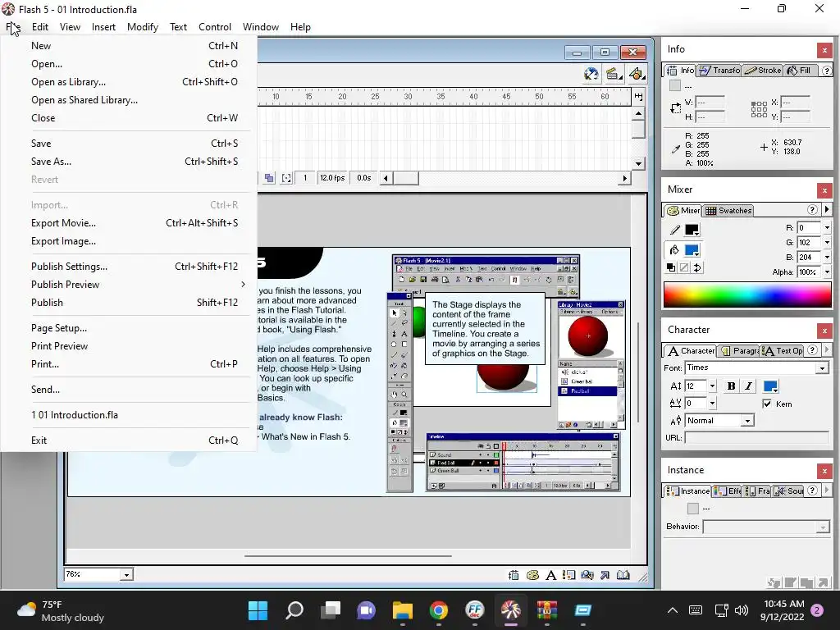Open the blue fill color swatch in Mixer
The width and height of the screenshot is (840, 630).
[x=692, y=250]
